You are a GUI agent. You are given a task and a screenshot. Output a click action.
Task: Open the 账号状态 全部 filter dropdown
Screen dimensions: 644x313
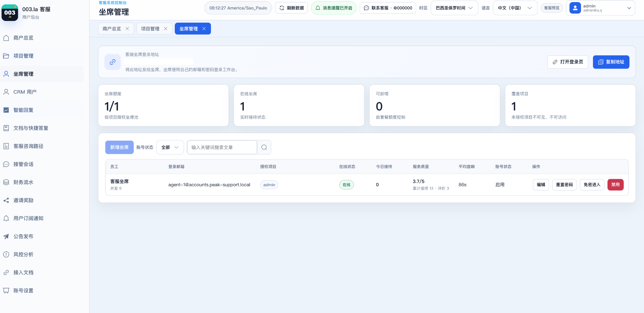170,147
